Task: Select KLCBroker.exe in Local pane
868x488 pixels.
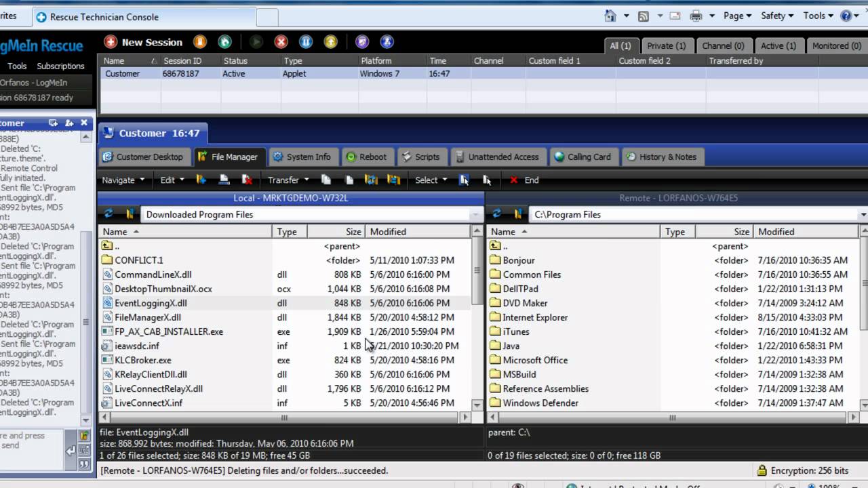Action: click(143, 360)
